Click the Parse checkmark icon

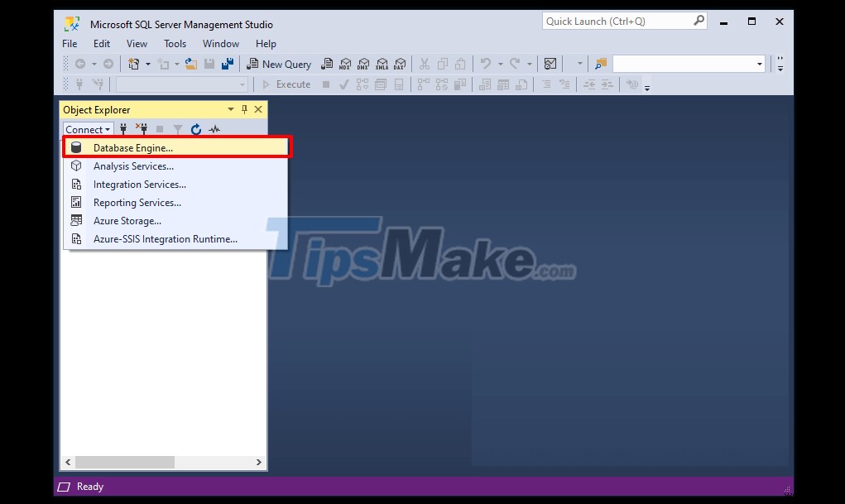tap(343, 84)
